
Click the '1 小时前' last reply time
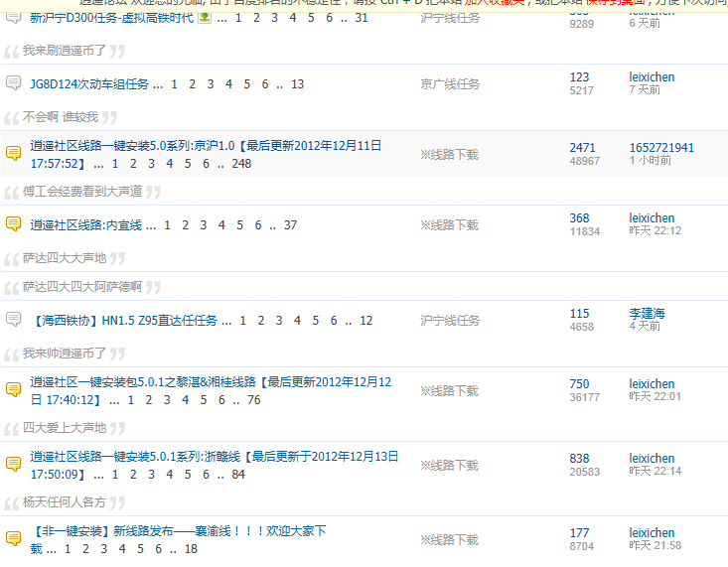[x=650, y=160]
